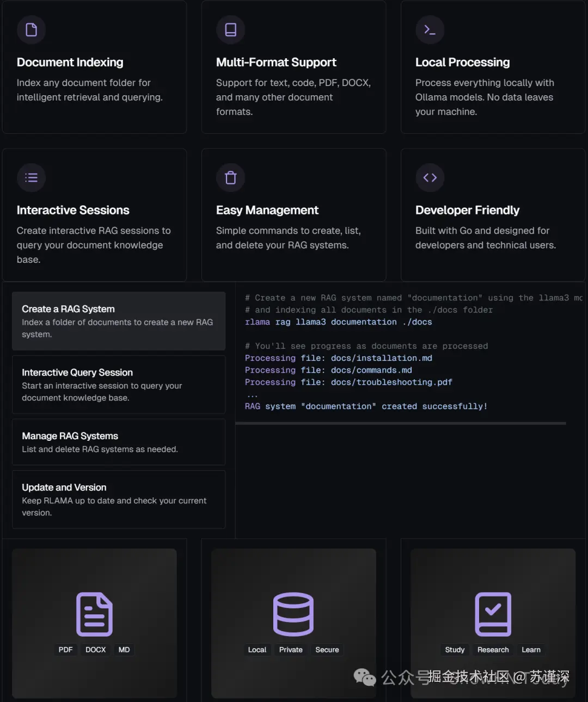Select the Create a RAG System tab
The image size is (588, 702).
click(x=119, y=321)
